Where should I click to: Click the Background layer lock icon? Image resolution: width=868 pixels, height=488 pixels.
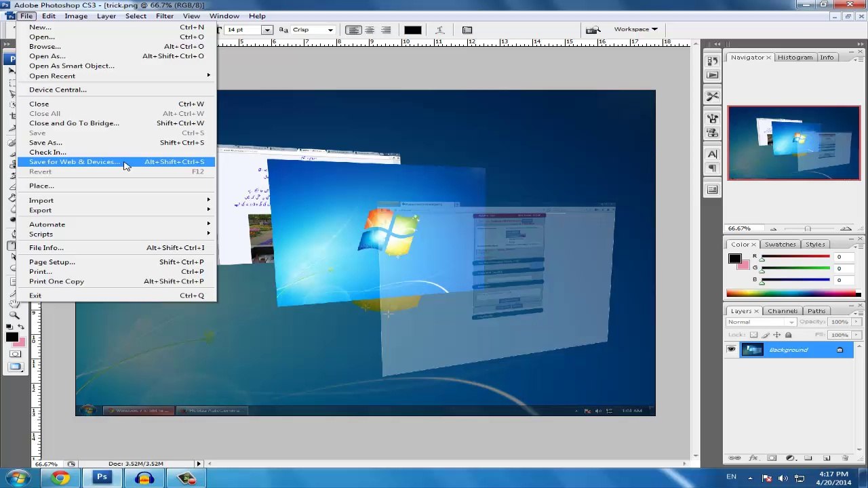point(840,350)
